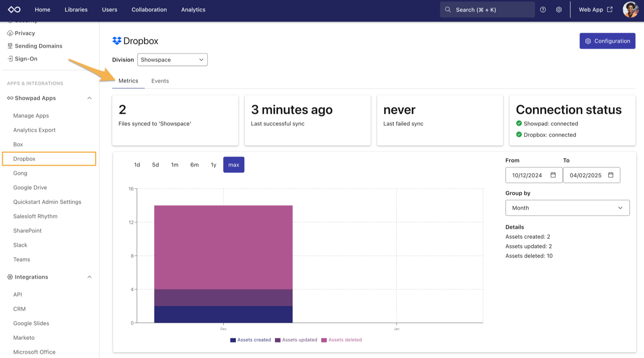Open the Analytics menu in top navigation
Viewport: 644px width, 358px height.
(193, 9)
